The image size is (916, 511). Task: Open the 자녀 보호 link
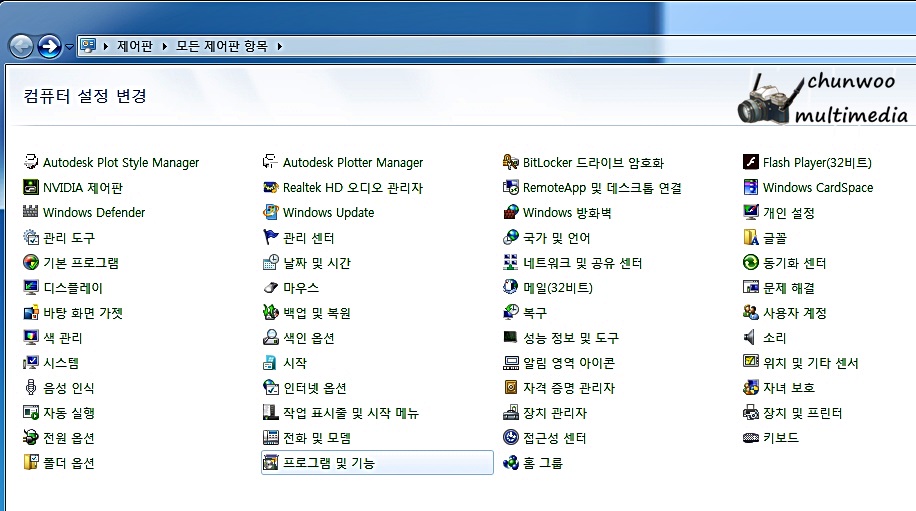789,388
